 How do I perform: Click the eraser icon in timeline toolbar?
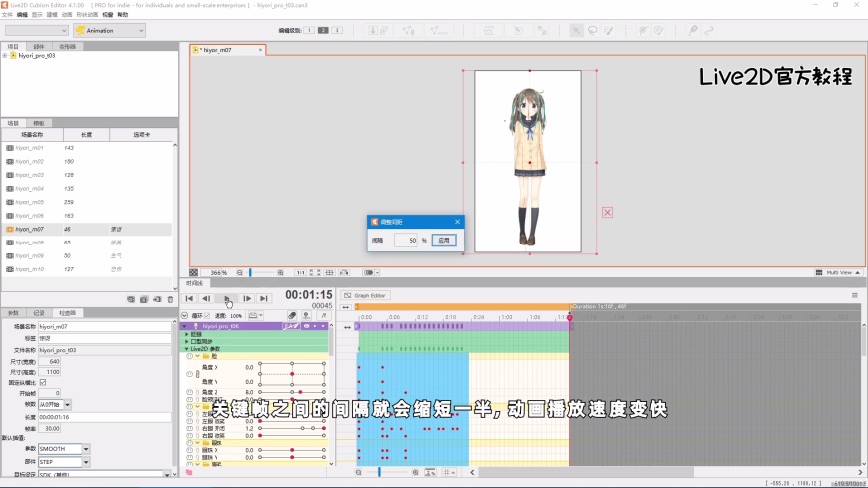coord(292,315)
